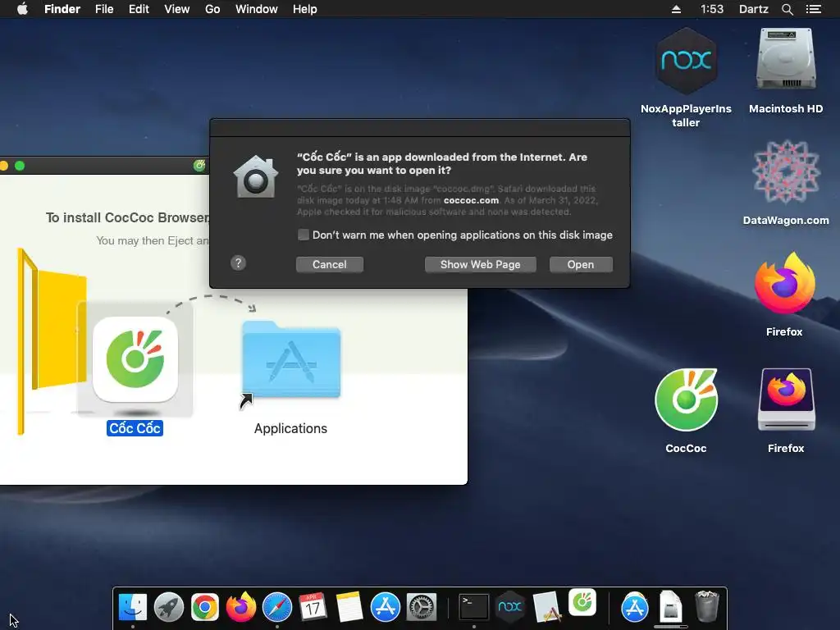
Task: Open the Edit menu
Action: pos(139,9)
